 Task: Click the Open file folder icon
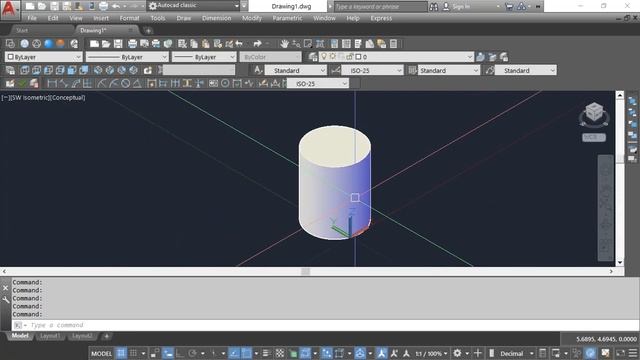point(106,44)
